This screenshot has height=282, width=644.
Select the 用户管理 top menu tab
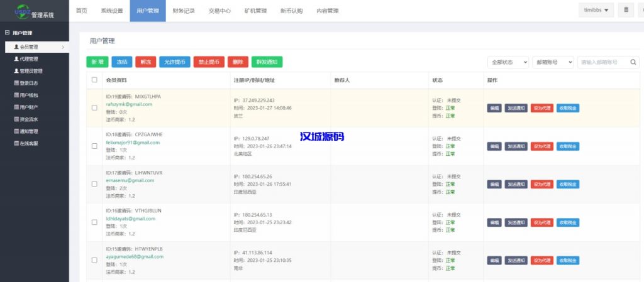click(148, 11)
